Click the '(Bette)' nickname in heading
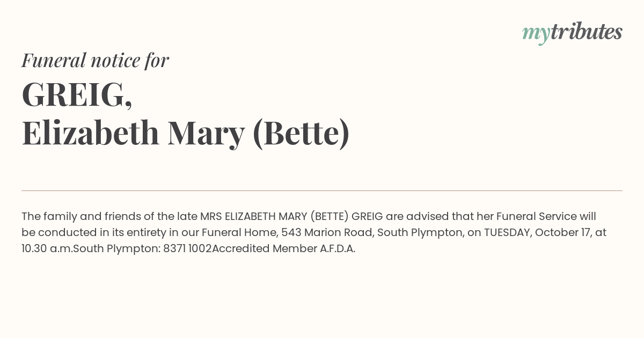The height and width of the screenshot is (338, 644). 301,133
